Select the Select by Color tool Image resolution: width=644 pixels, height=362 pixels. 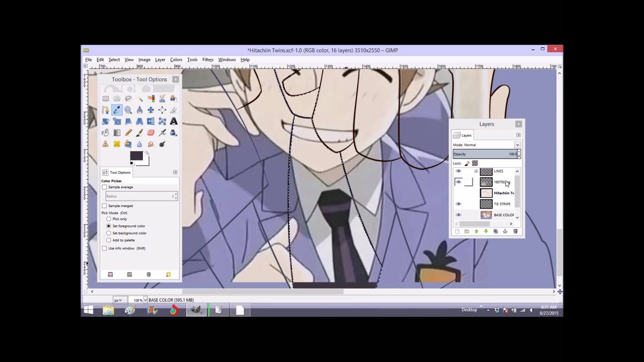pos(151,99)
